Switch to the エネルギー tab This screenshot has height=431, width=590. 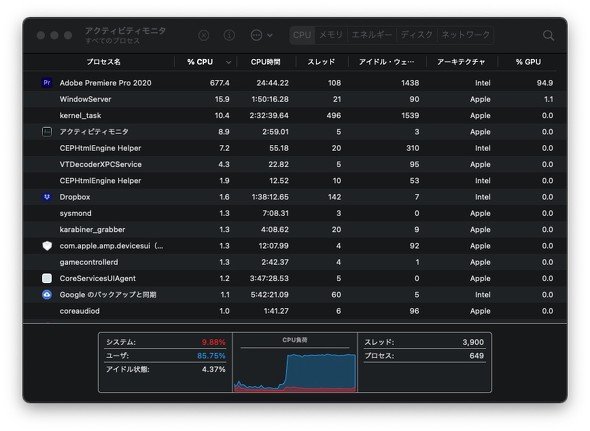[371, 35]
